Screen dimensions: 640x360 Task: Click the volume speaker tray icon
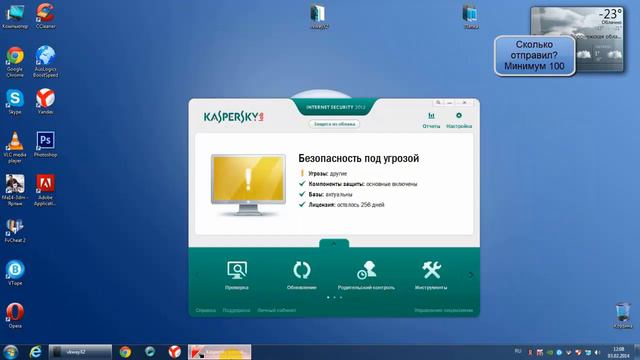tap(598, 352)
